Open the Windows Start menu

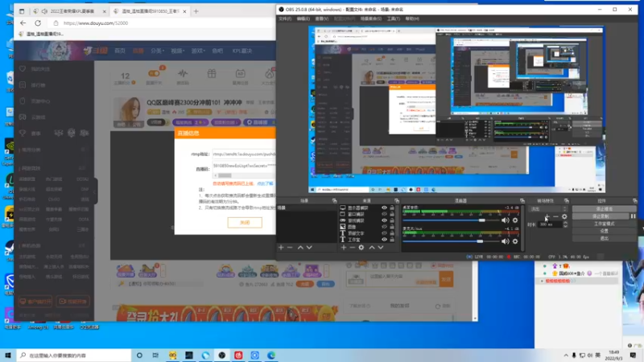[x=8, y=355]
